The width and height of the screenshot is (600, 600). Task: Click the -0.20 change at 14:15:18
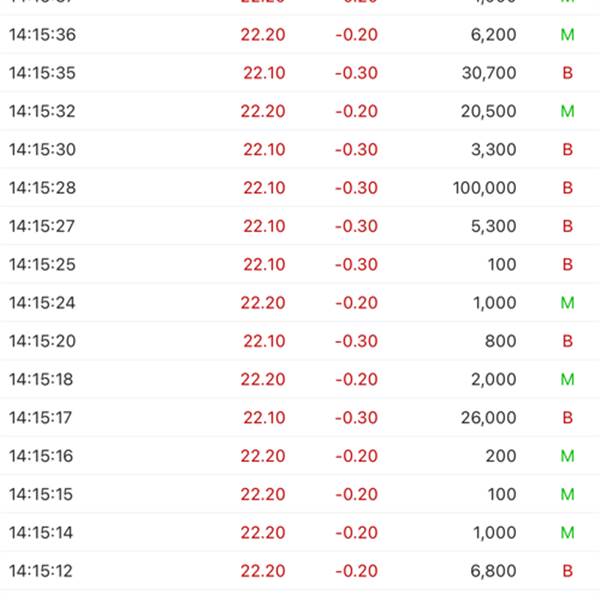(x=357, y=379)
